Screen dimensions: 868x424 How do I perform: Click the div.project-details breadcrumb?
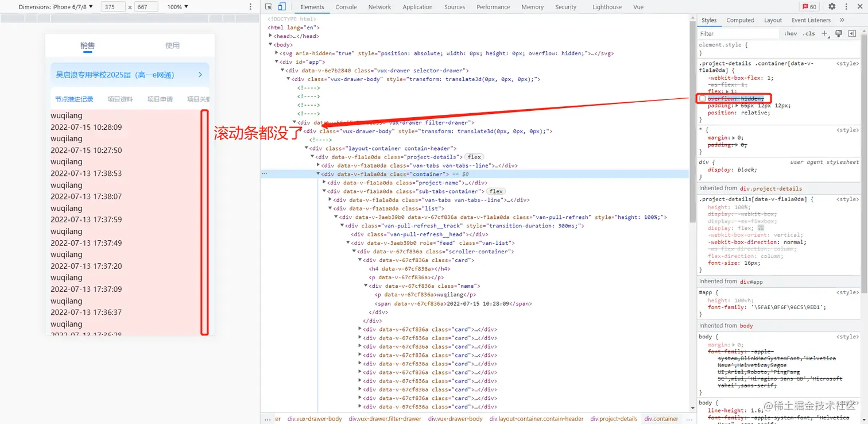click(x=614, y=419)
